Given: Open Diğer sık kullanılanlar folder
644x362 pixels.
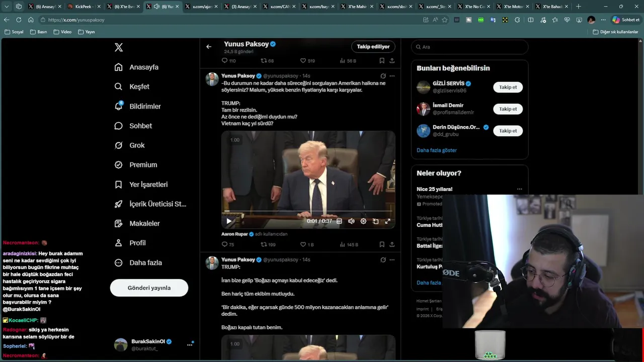Looking at the screenshot, I should coord(615,32).
